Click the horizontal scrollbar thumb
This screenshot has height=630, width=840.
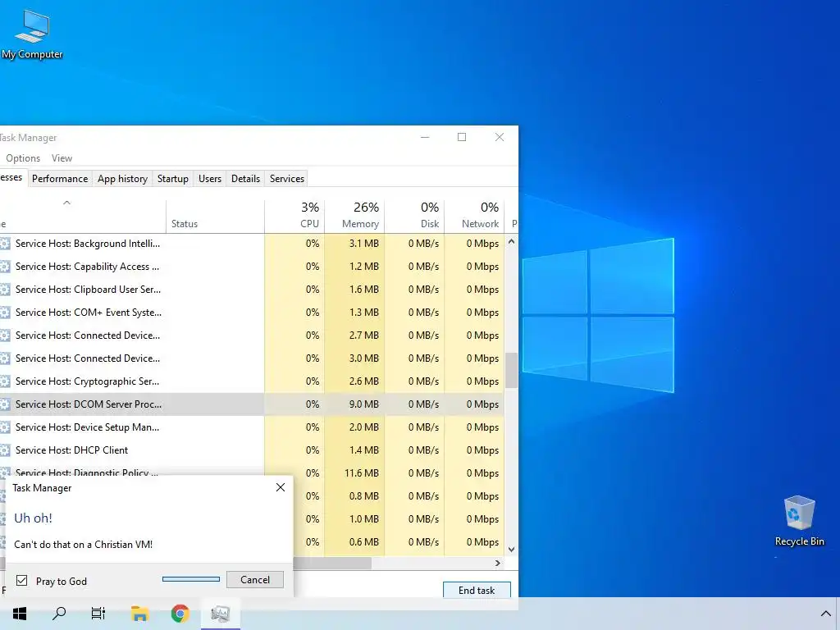coord(332,563)
